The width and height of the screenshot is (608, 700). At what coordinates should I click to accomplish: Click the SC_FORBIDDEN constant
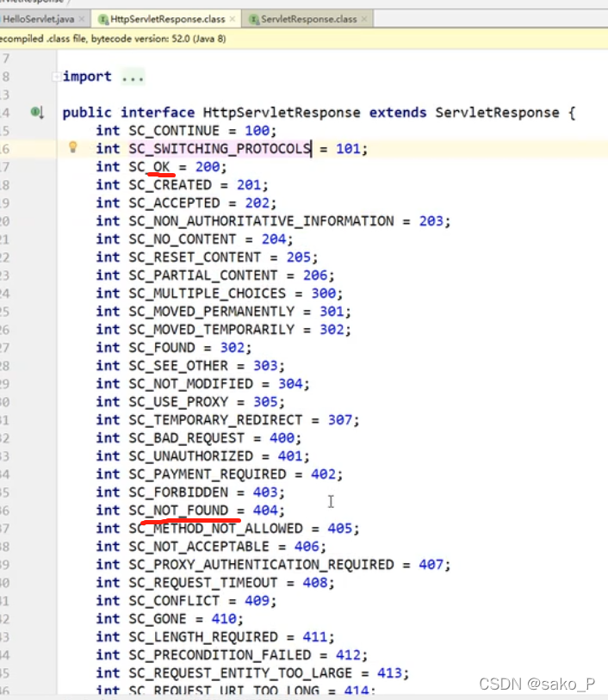(178, 492)
